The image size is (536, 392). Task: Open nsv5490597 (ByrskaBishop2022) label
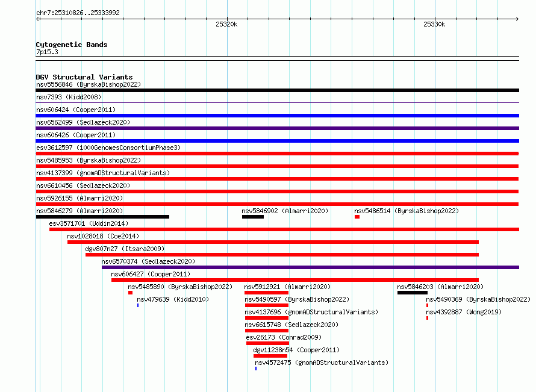297,299
